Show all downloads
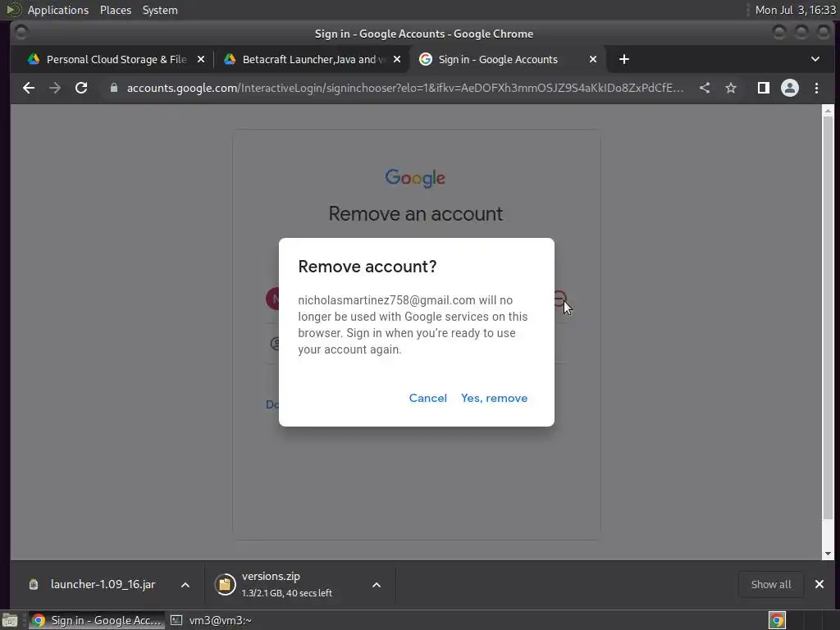The image size is (840, 630). [771, 584]
